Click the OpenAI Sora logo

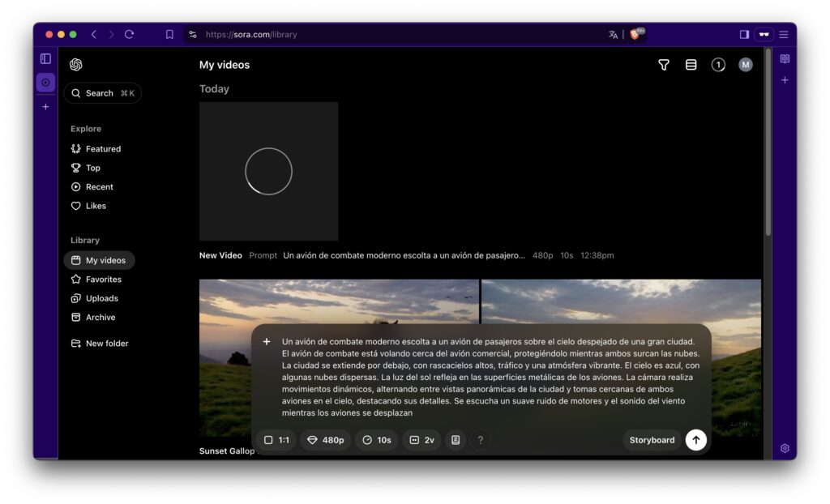(75, 65)
